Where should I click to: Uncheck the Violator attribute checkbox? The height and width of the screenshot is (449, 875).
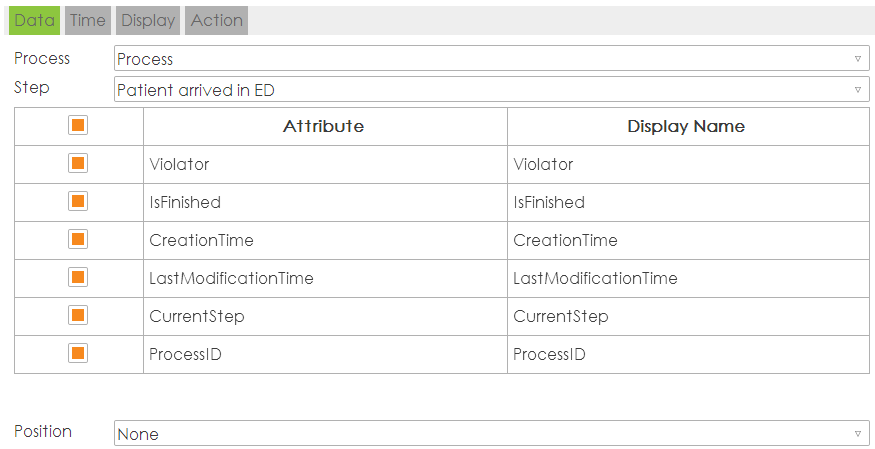coord(78,164)
